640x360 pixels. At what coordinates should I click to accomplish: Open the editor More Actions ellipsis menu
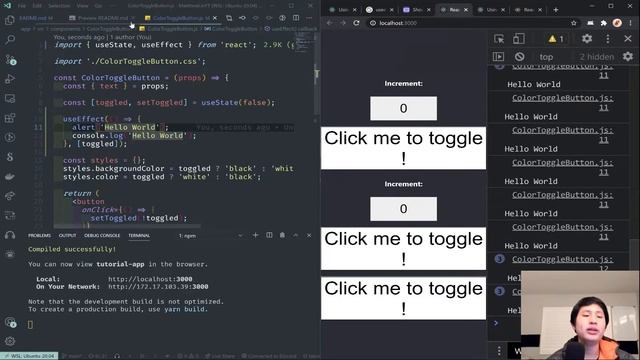click(309, 18)
